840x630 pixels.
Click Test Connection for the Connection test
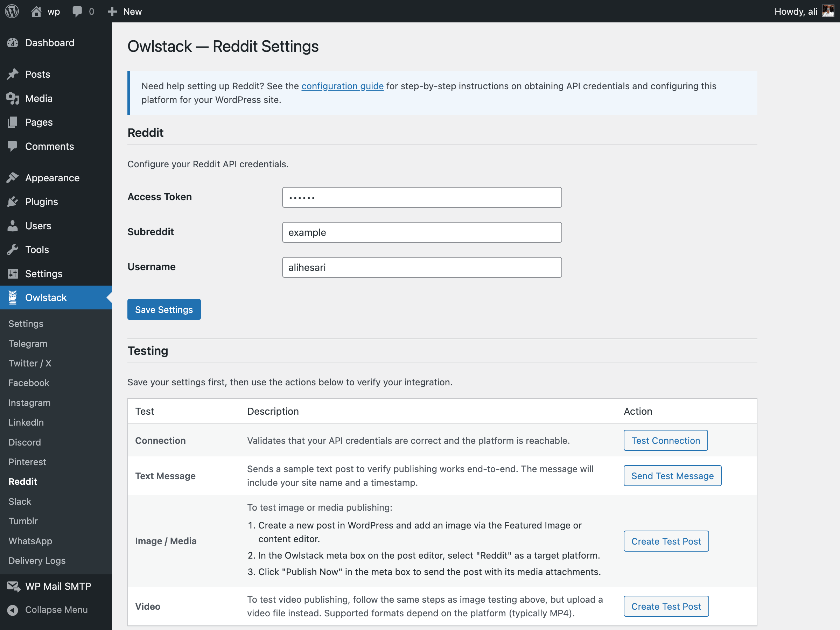[x=665, y=440]
